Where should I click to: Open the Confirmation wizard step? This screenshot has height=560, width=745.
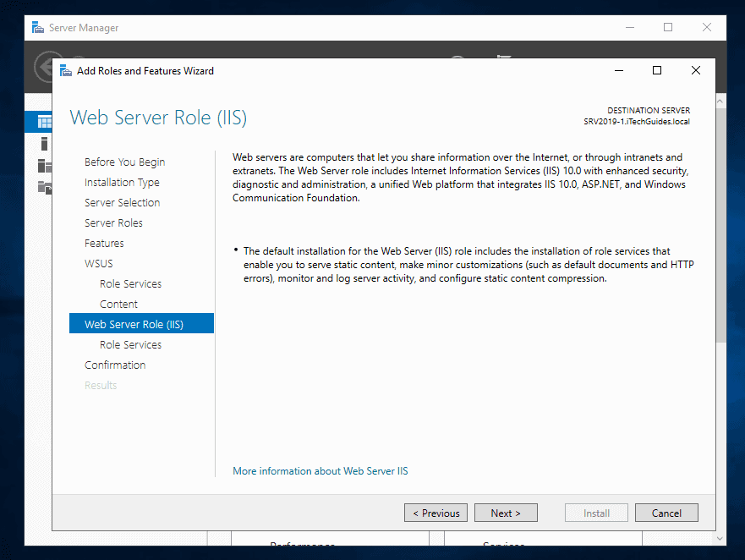click(115, 365)
